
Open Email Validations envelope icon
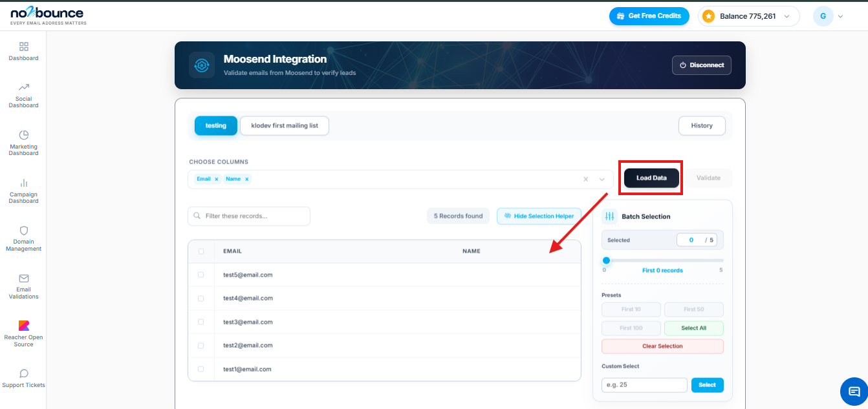[x=24, y=278]
